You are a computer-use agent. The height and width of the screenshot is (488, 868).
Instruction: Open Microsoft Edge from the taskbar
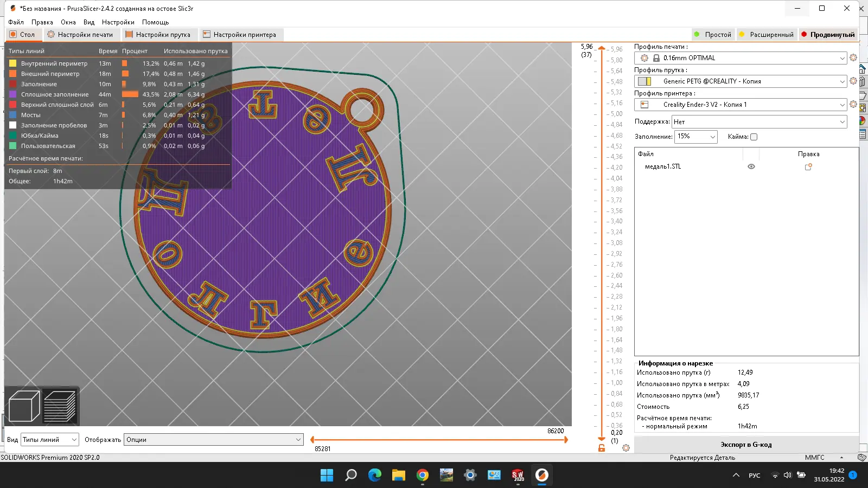375,475
